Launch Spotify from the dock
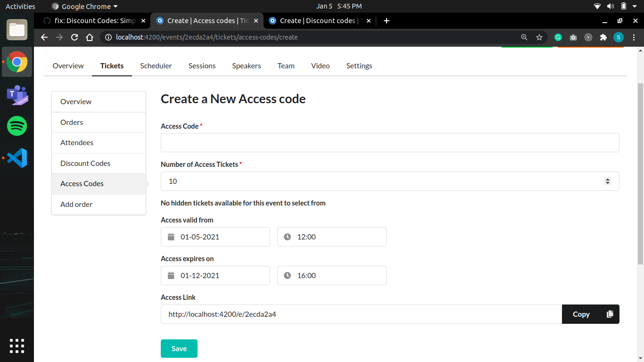 (x=17, y=126)
